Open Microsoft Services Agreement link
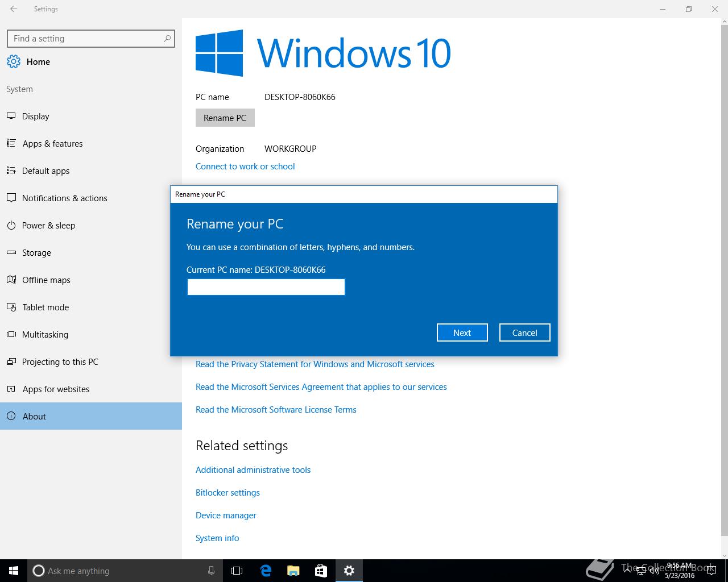The image size is (728, 582). click(x=321, y=386)
